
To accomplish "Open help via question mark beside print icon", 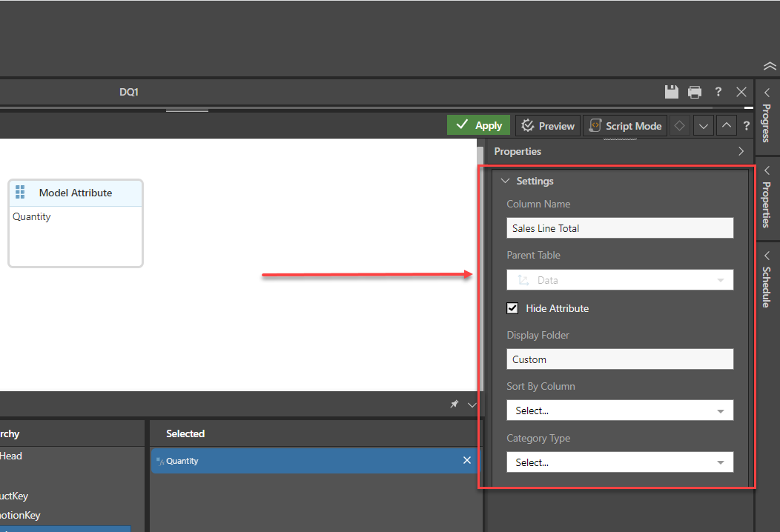I will pos(718,92).
